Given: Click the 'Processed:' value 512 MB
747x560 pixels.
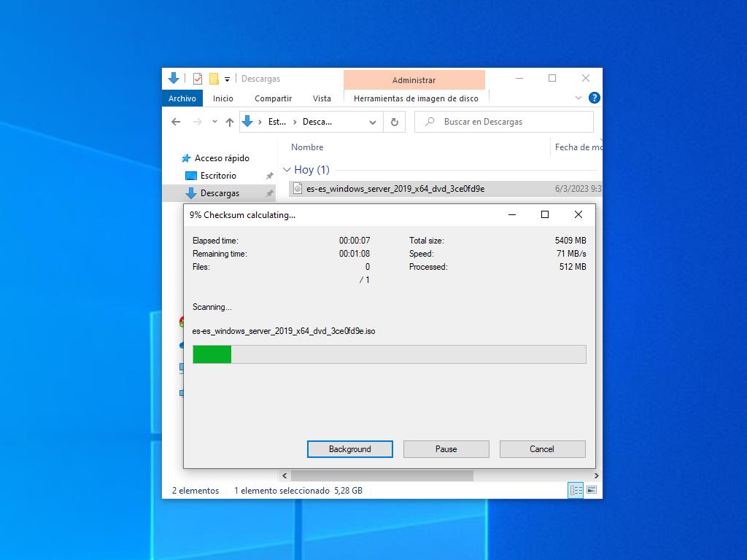Looking at the screenshot, I should (x=573, y=267).
